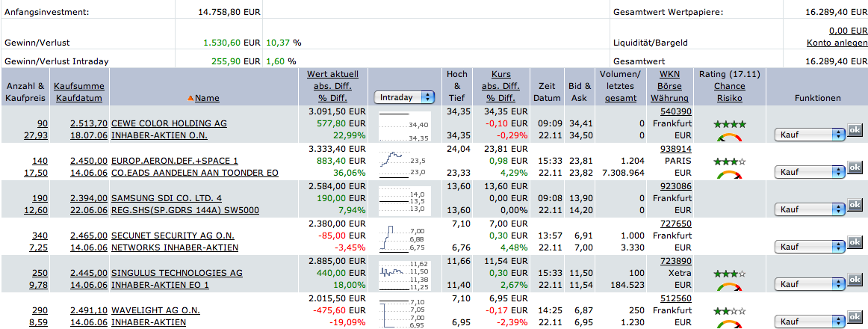Click the three-star rating for EADS
This screenshot has height=329, width=868.
728,161
